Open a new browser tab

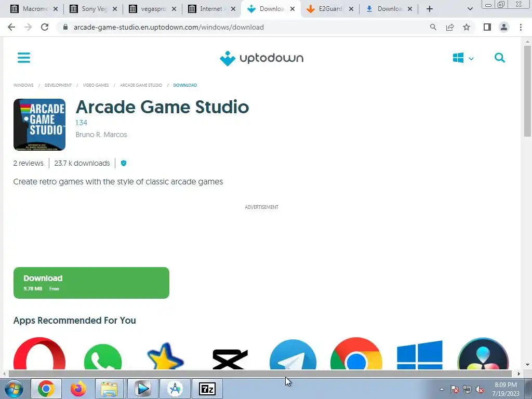pos(430,9)
